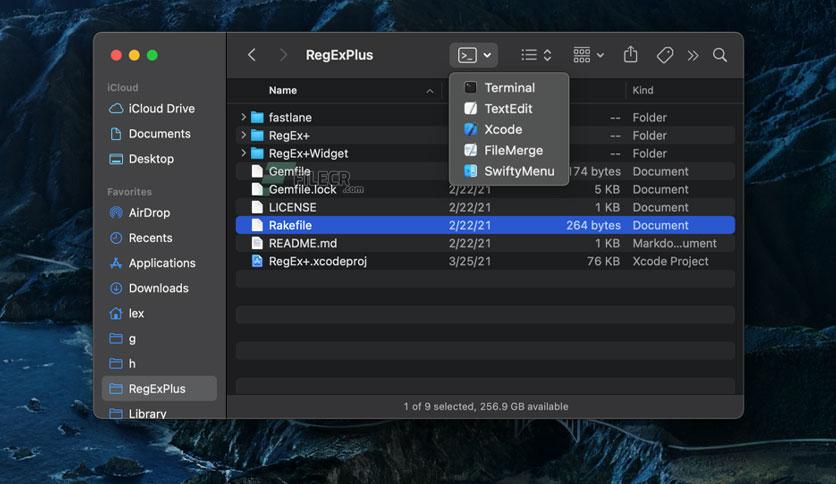This screenshot has width=836, height=484.
Task: Click the iCloud Drive cloud icon
Action: click(116, 109)
